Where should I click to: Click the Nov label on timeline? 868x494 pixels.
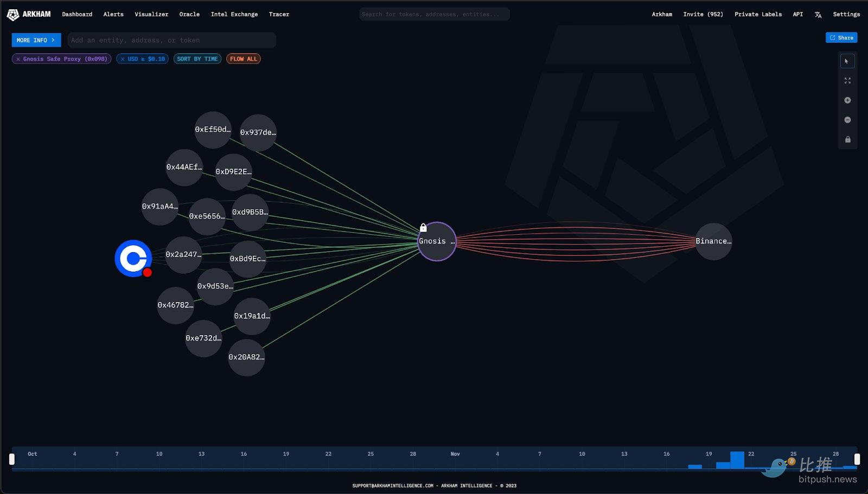tap(455, 454)
